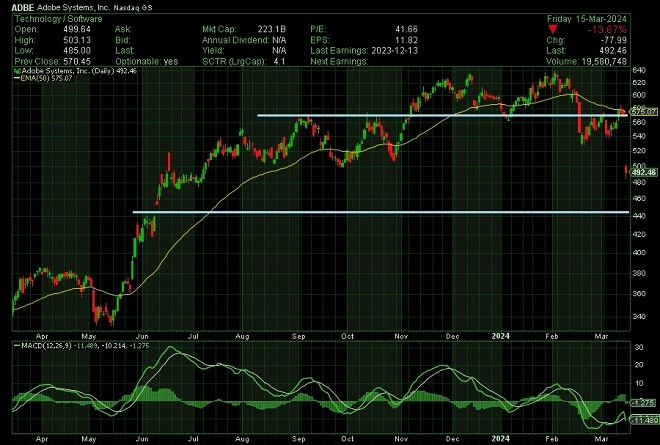Viewport: 660px width, 445px height.
Task: Click the lower horizontal support line near 440
Action: (381, 212)
